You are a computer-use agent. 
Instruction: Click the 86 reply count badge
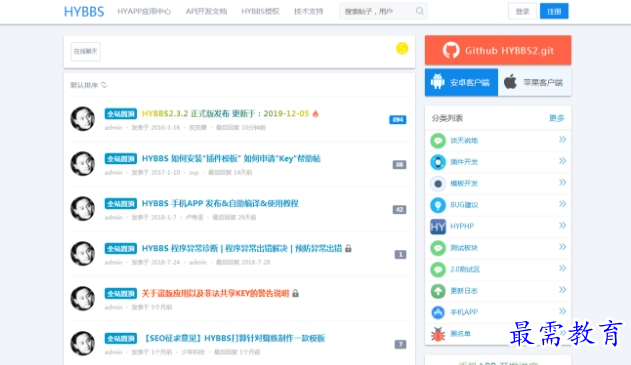399,165
